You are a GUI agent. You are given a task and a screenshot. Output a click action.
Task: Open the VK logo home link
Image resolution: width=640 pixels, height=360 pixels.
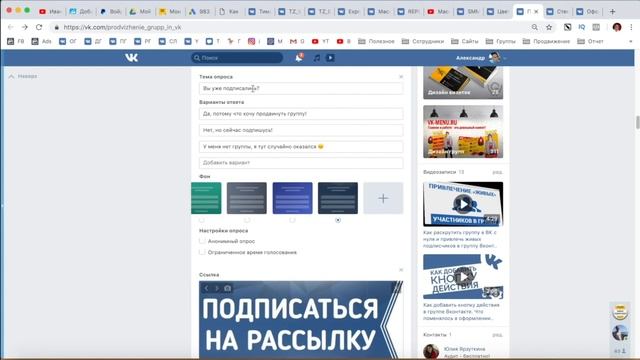click(131, 58)
